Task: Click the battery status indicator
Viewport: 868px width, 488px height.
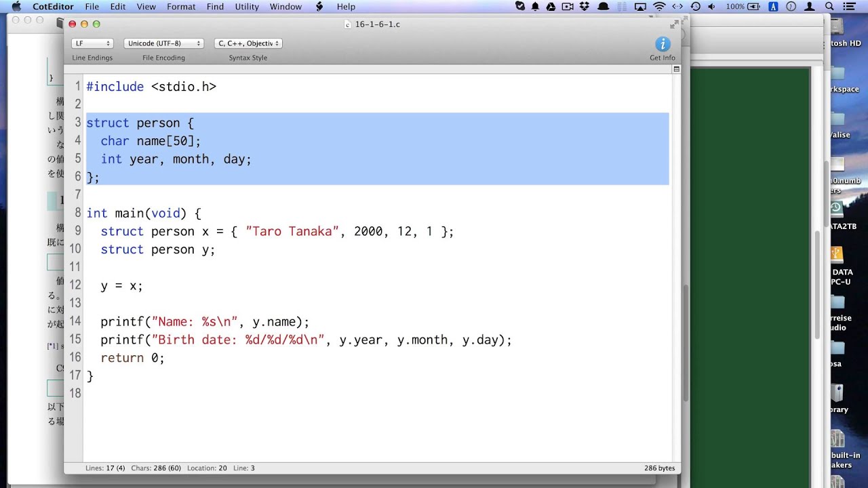Action: pos(743,6)
